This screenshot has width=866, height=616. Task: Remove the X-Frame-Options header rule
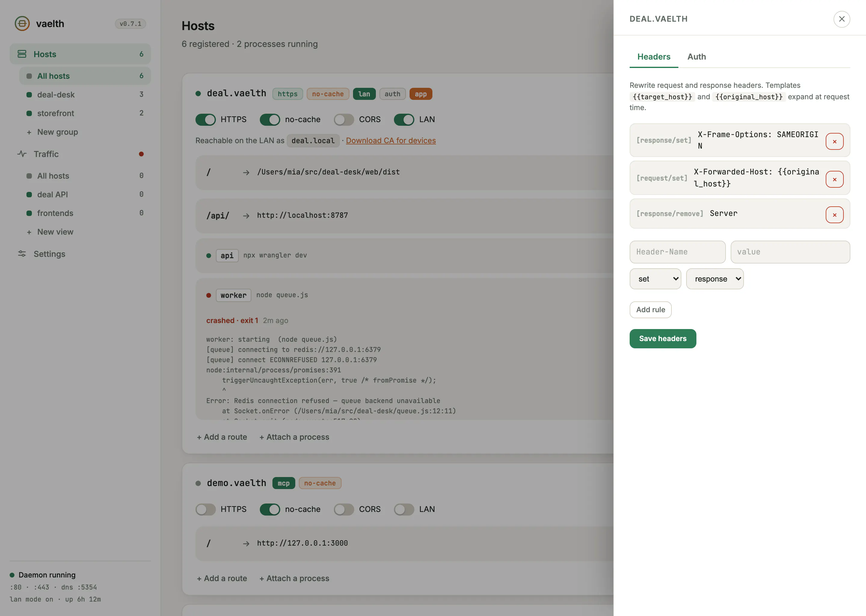pyautogui.click(x=834, y=141)
